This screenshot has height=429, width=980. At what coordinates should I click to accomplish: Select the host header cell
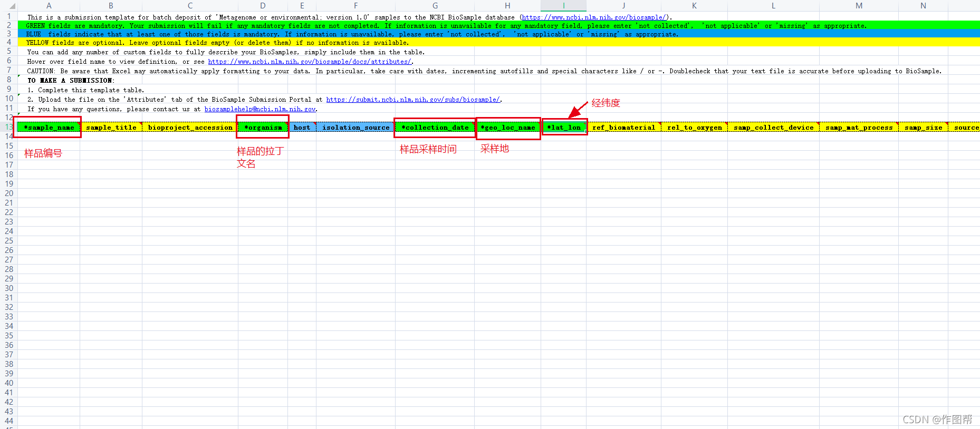[x=302, y=127]
